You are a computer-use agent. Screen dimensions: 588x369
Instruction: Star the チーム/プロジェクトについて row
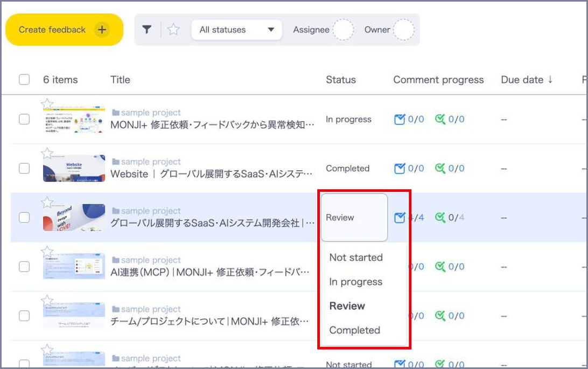[x=47, y=301]
